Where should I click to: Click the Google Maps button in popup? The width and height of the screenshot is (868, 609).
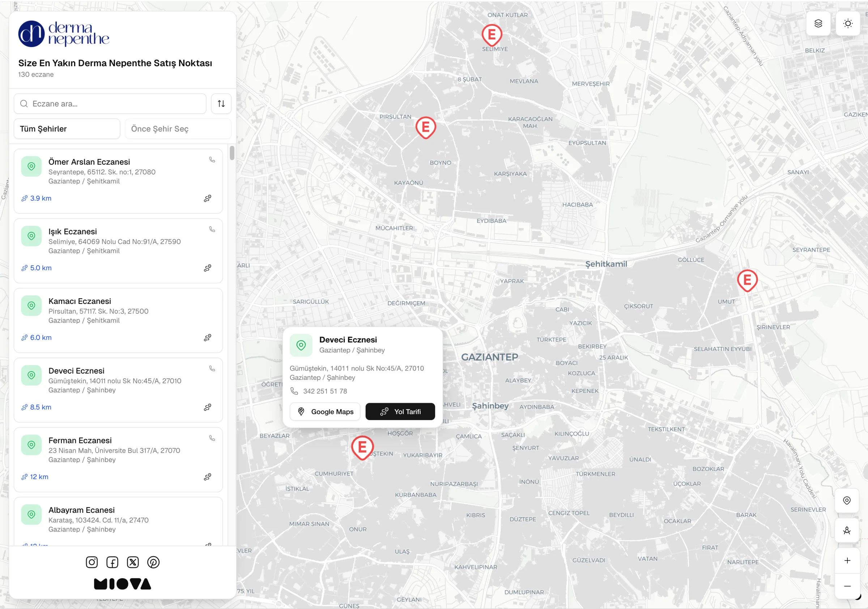325,411
